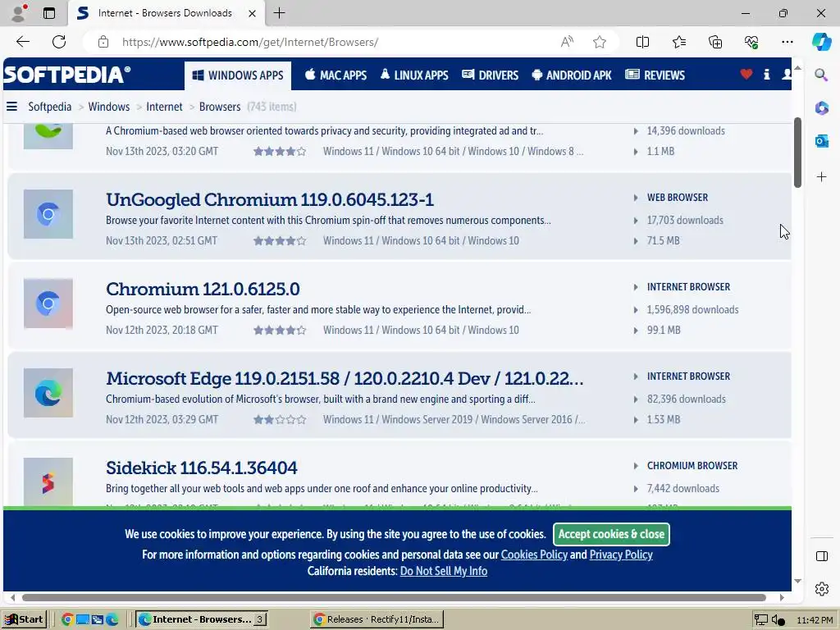Image resolution: width=840 pixels, height=630 pixels.
Task: Click the Sidekick app thumbnail
Action: [x=48, y=482]
